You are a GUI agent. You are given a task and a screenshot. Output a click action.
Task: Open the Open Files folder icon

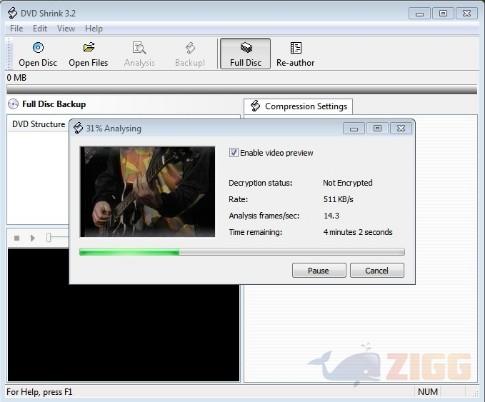tap(89, 47)
